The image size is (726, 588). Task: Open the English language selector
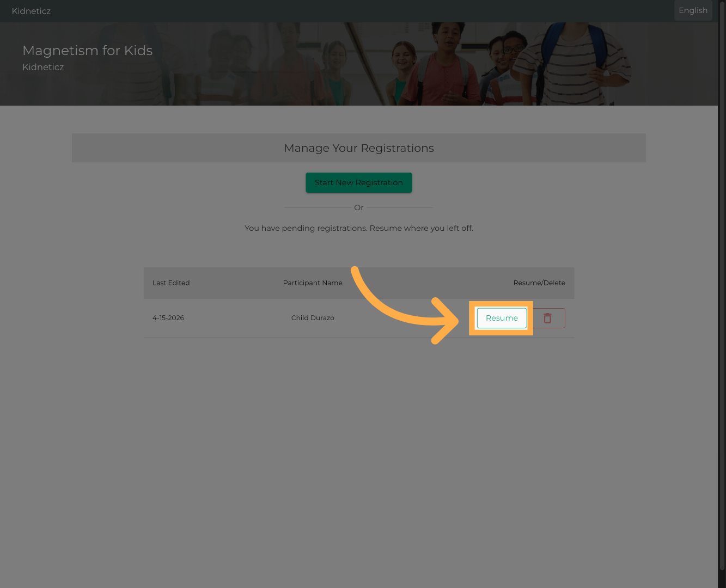693,10
